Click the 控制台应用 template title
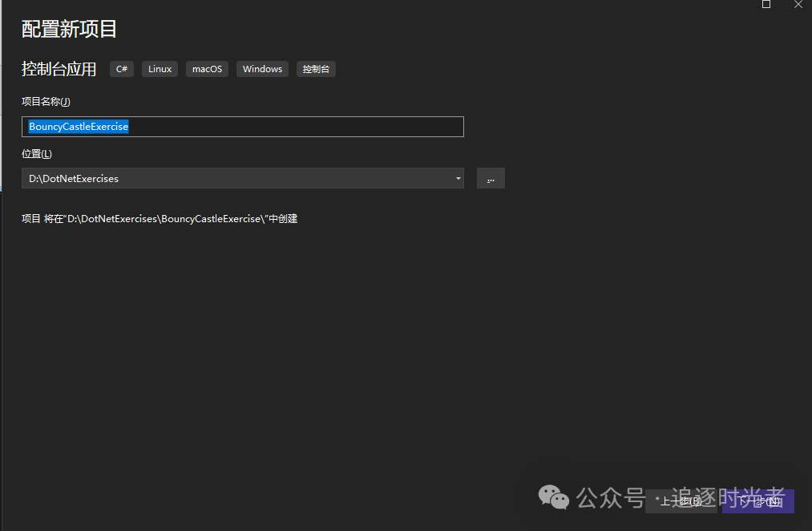812x531 pixels. point(59,69)
